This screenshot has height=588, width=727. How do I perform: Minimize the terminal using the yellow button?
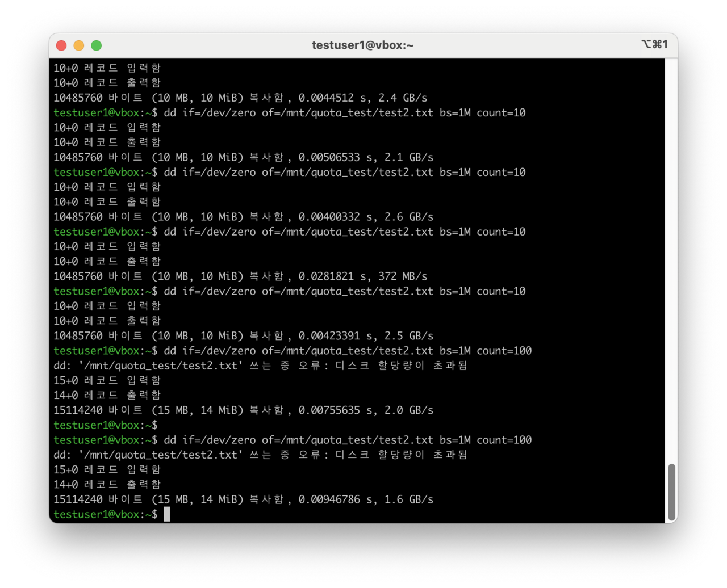[79, 45]
